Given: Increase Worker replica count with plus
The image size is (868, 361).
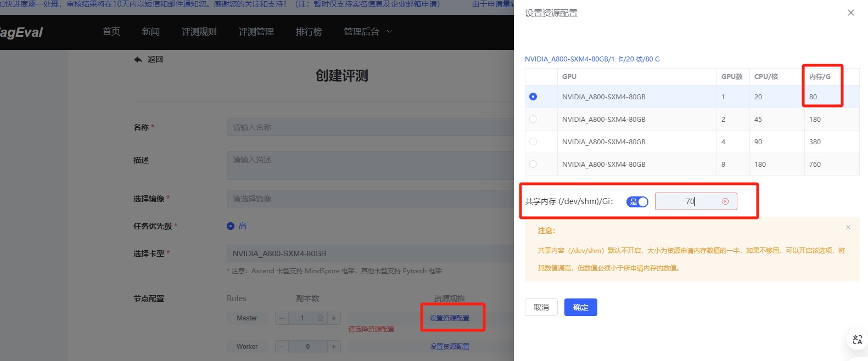Looking at the screenshot, I should 334,347.
